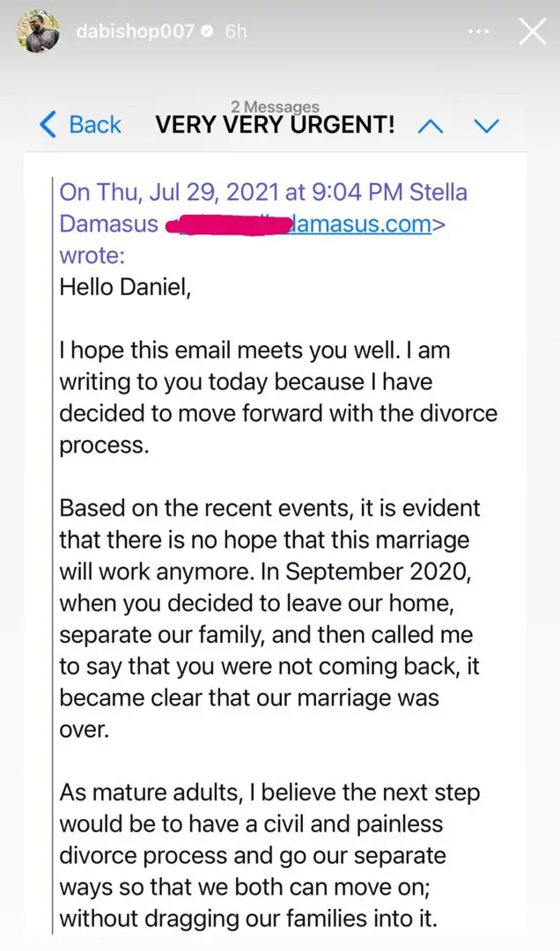This screenshot has height=951, width=560.
Task: Go to previous message with up chevron
Action: tap(430, 125)
